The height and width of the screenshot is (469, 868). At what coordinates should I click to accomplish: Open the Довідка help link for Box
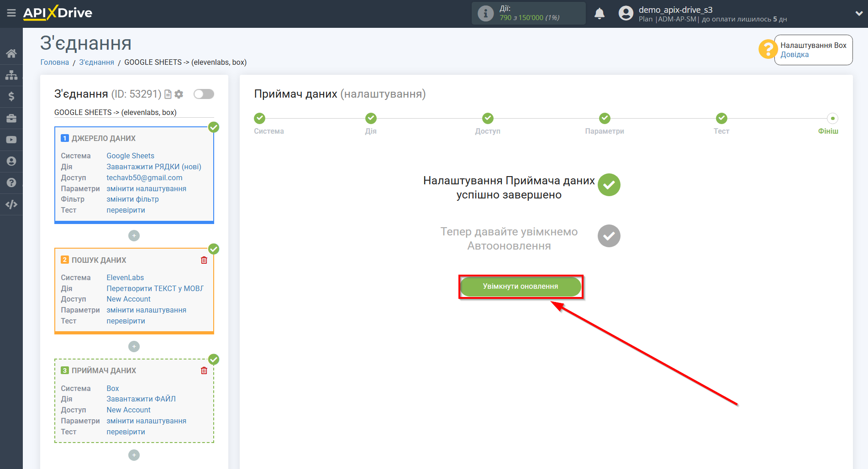coord(794,54)
